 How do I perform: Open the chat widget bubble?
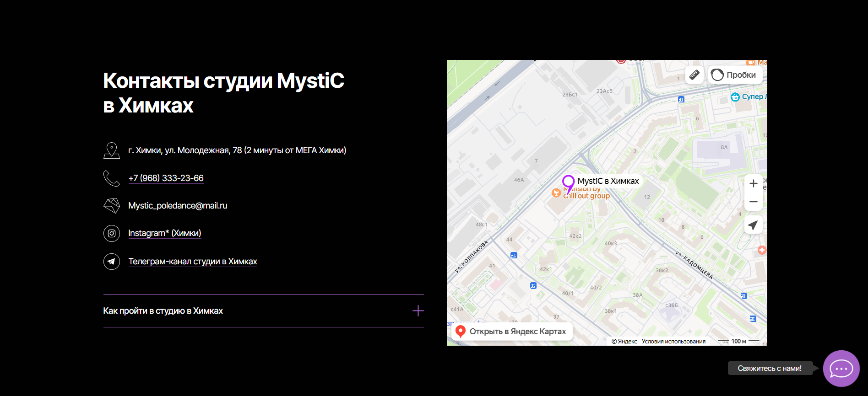841,369
